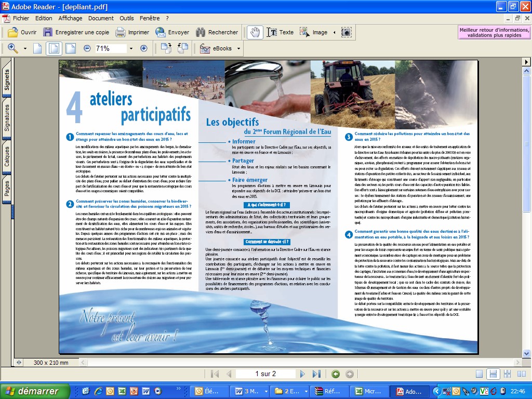This screenshot has width=532, height=399.
Task: Click the zoom-in magnifier tool
Action: (12, 48)
